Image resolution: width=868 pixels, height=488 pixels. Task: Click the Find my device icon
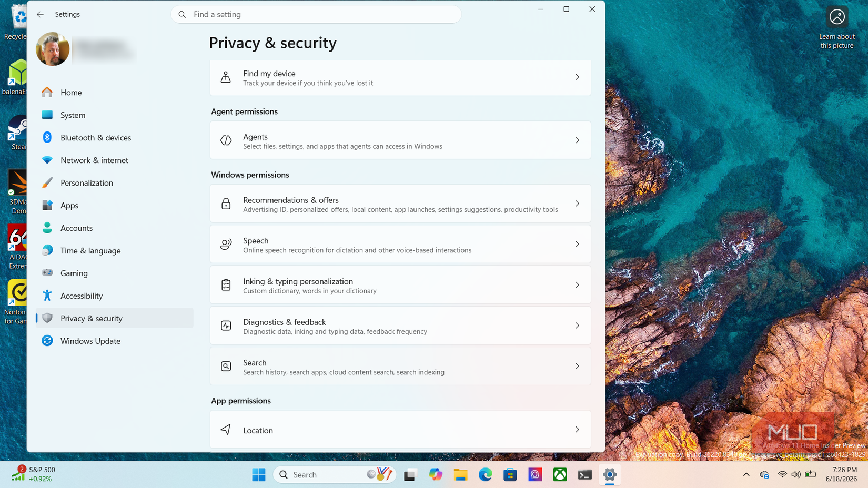226,77
